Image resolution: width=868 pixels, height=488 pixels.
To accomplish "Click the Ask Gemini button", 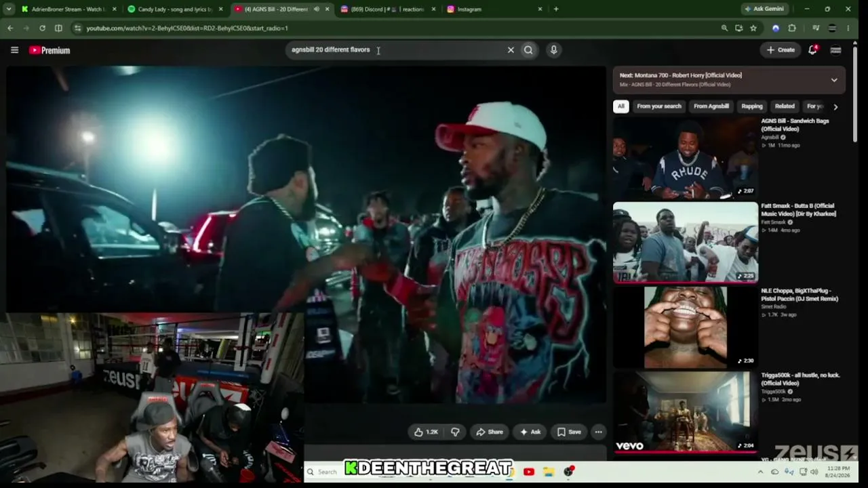I will pyautogui.click(x=764, y=9).
